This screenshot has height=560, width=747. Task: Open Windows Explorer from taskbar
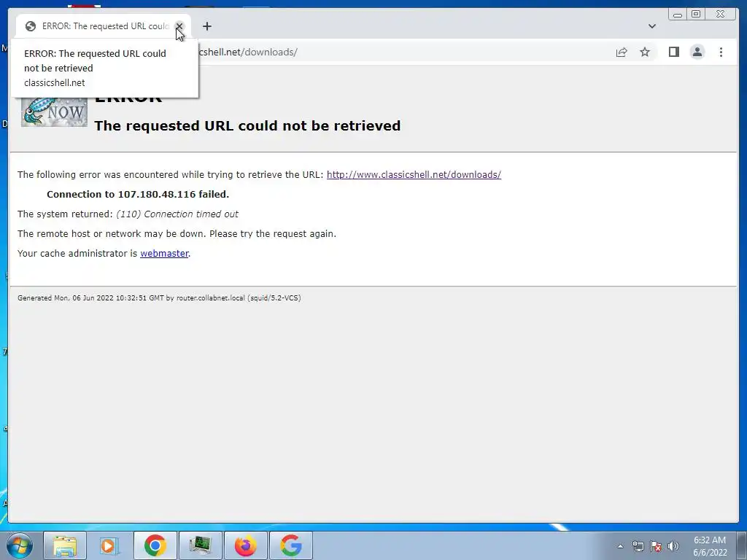point(65,545)
